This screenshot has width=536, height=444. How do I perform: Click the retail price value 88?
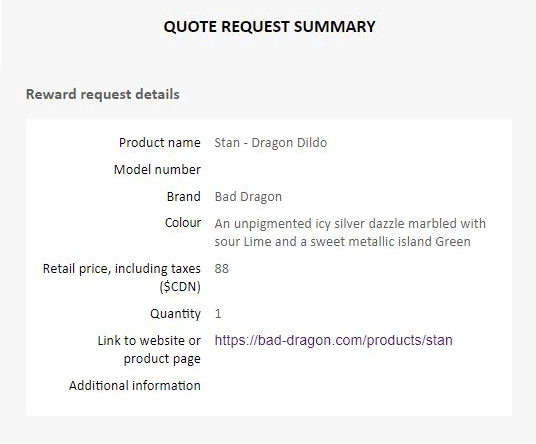click(222, 269)
